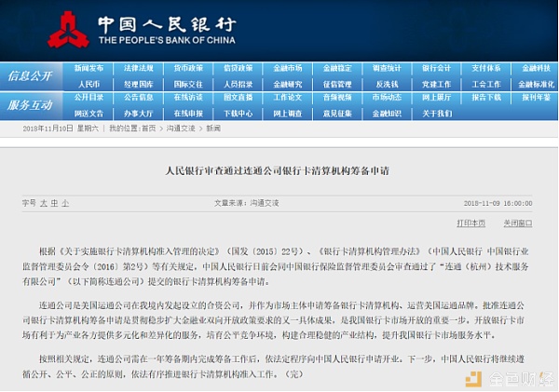559x392 pixels.
Task: Set font size to small (小)
Action: click(65, 203)
